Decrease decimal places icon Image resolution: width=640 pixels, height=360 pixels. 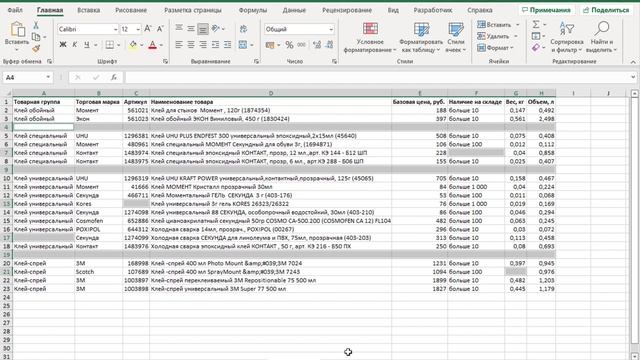click(x=329, y=45)
